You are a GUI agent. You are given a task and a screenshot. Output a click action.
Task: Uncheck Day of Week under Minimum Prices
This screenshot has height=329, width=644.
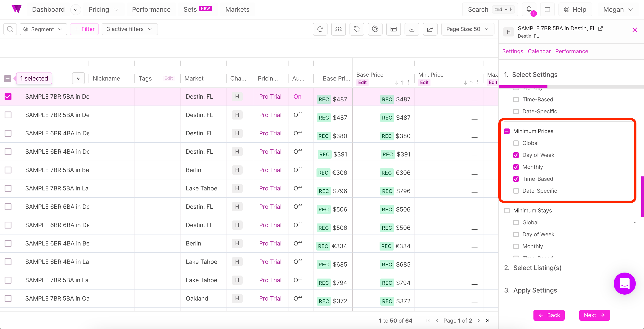pos(516,155)
